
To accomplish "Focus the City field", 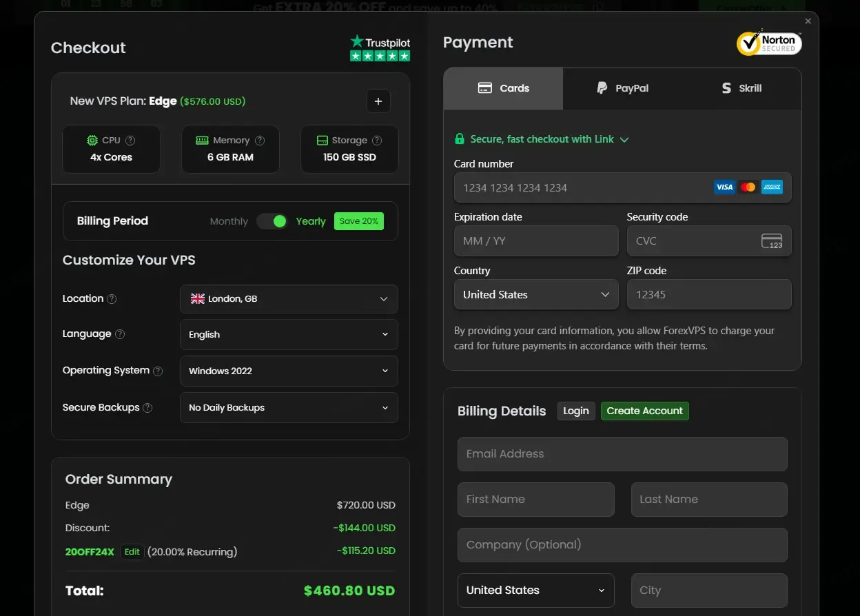I will coord(709,591).
